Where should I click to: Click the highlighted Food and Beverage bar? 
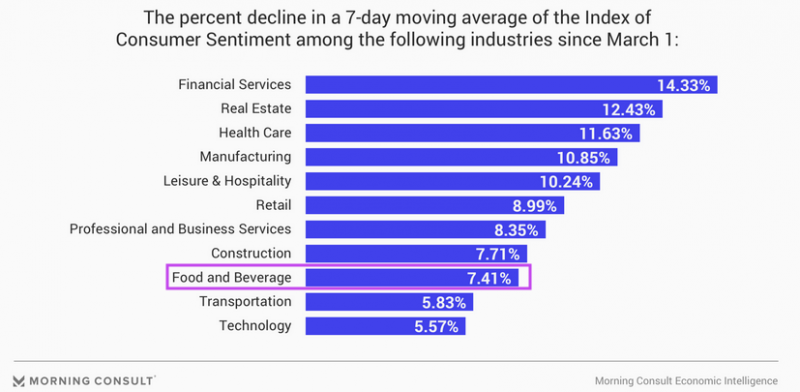pos(412,278)
